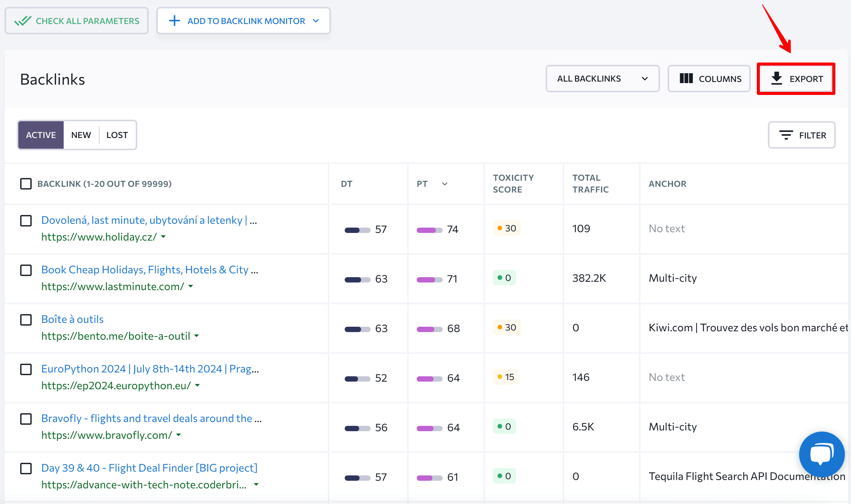The width and height of the screenshot is (851, 504).
Task: Expand the lastminute.com URL dropdown arrow
Action: [x=191, y=286]
